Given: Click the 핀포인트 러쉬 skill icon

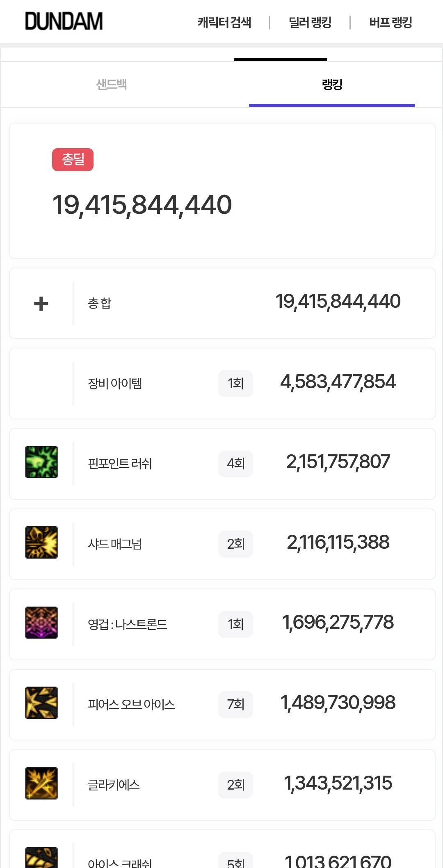Looking at the screenshot, I should point(41,462).
